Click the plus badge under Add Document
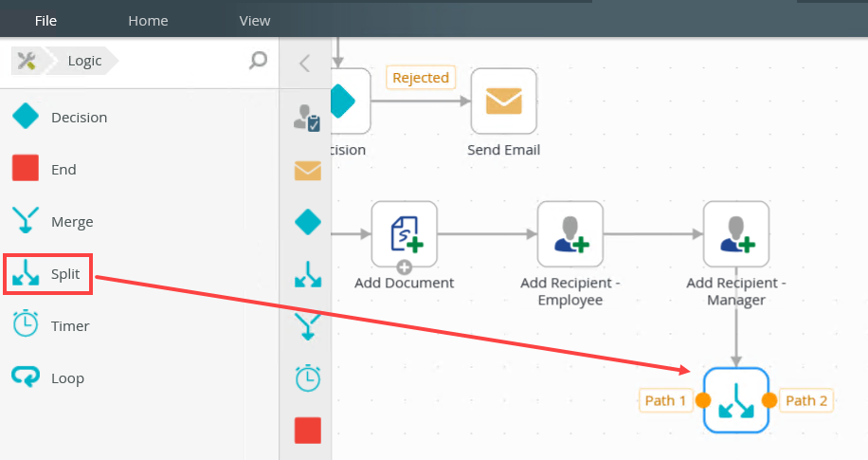Image resolution: width=868 pixels, height=460 pixels. pyautogui.click(x=404, y=267)
